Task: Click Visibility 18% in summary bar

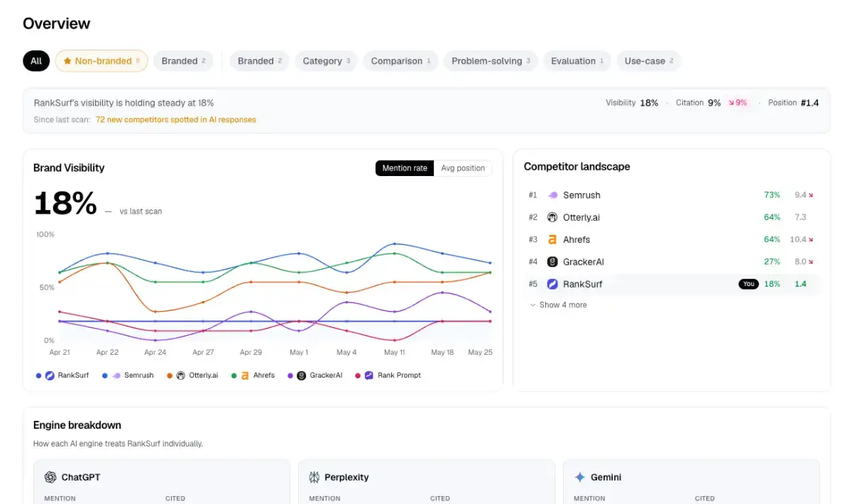Action: point(632,103)
